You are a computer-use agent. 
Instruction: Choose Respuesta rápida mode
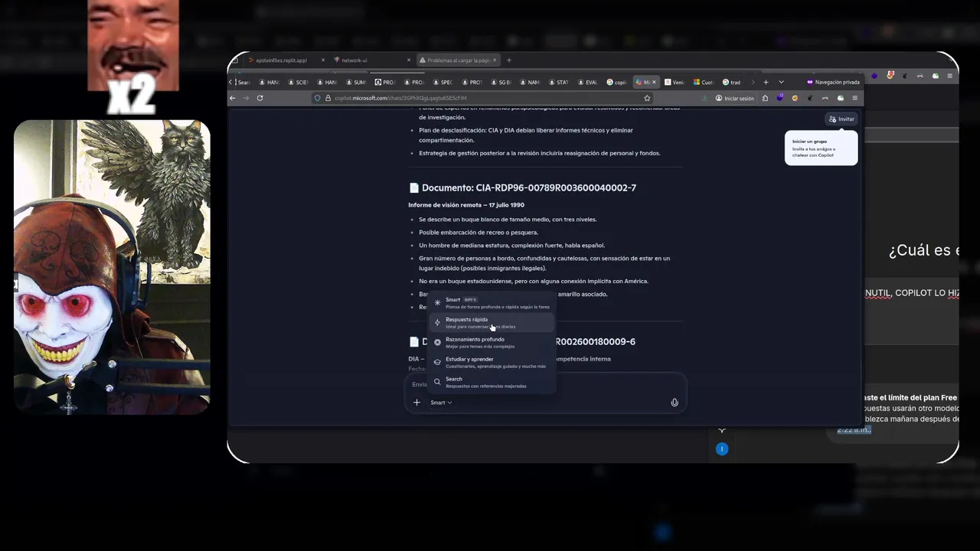[492, 323]
